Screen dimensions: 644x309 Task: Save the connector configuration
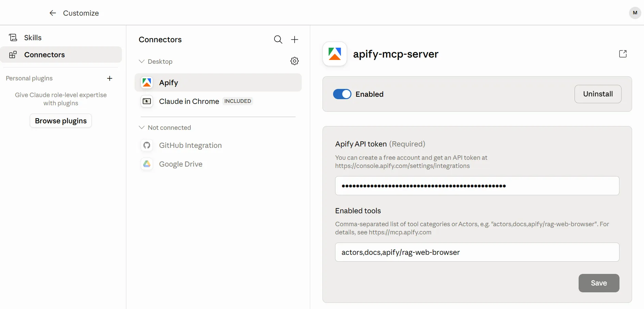point(599,283)
